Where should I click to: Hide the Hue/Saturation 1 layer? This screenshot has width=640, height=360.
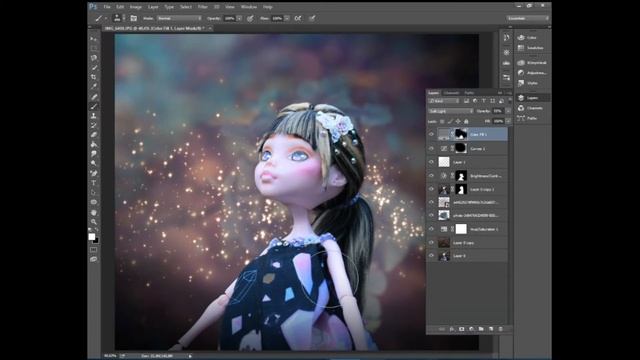[x=431, y=229]
